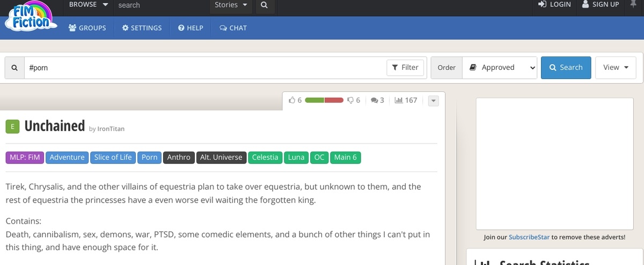Click the top navbar magnifier search icon
Viewport: 644px width, 265px height.
pos(264,5)
